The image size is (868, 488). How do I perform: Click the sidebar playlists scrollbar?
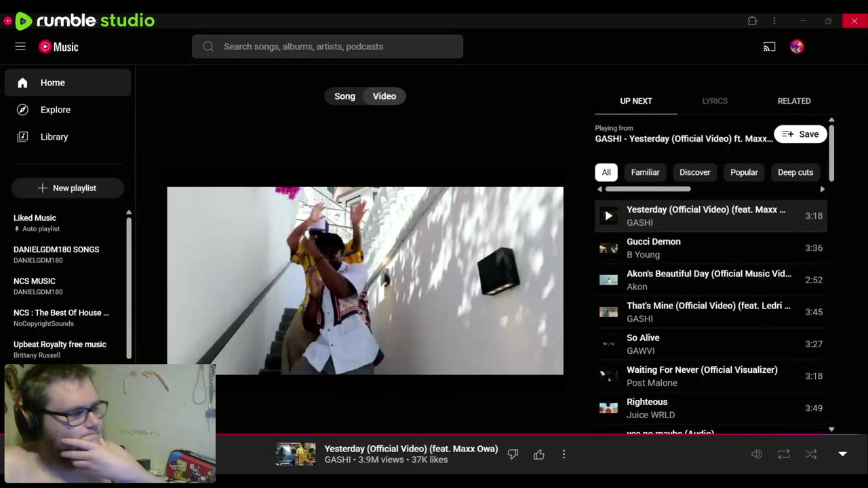tap(129, 287)
